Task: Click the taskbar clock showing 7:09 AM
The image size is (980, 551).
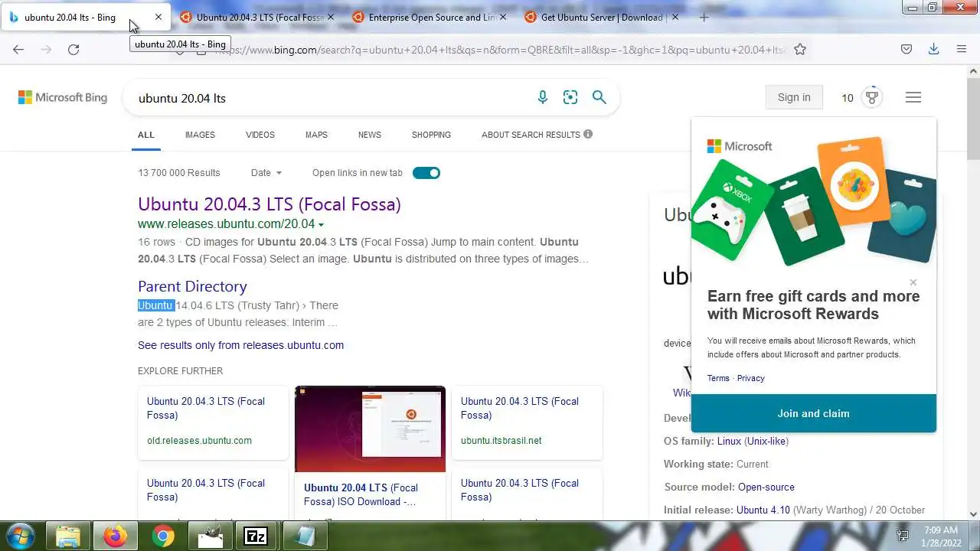Action: coord(941,530)
